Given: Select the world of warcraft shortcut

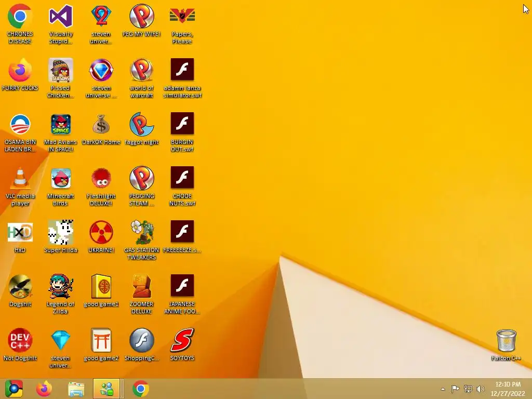Looking at the screenshot, I should click(141, 78).
